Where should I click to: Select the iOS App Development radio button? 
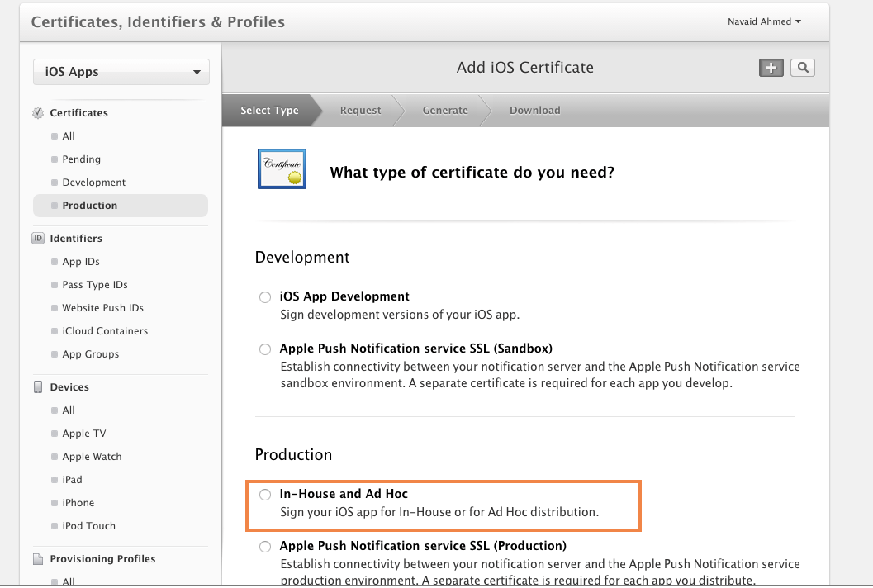tap(265, 297)
